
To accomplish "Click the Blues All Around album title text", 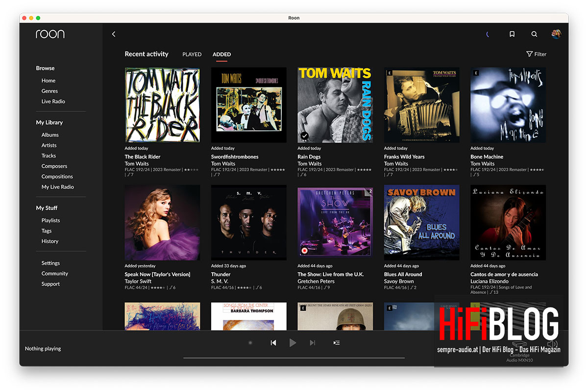I will pos(403,275).
